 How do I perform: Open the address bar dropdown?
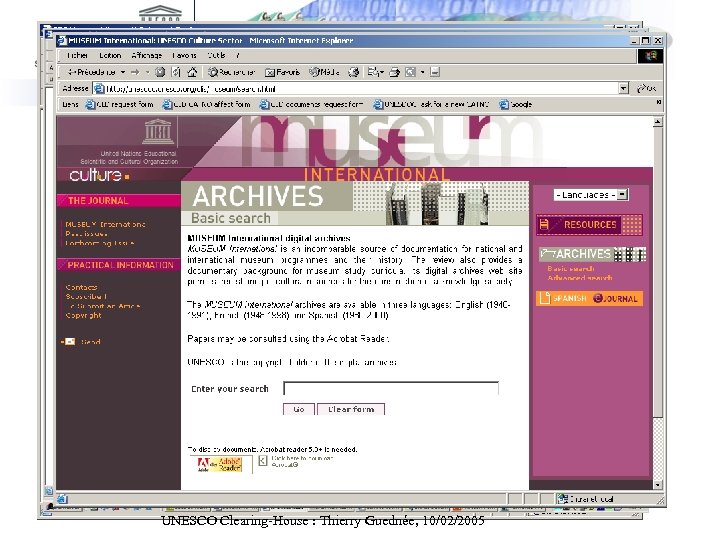[x=623, y=88]
